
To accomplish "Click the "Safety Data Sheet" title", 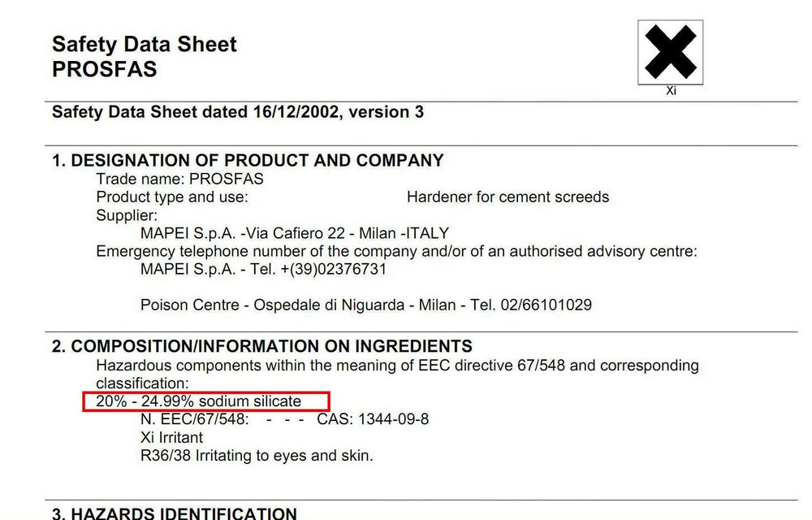I will tap(144, 44).
